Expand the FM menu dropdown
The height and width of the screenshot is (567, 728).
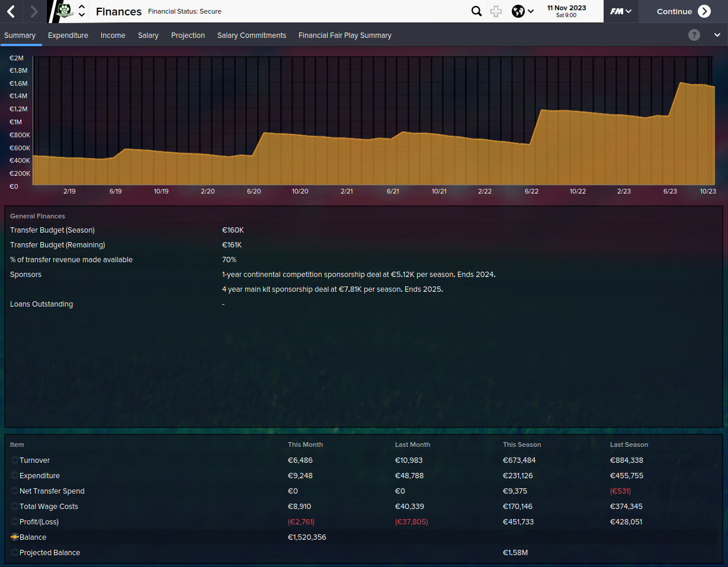pos(621,11)
